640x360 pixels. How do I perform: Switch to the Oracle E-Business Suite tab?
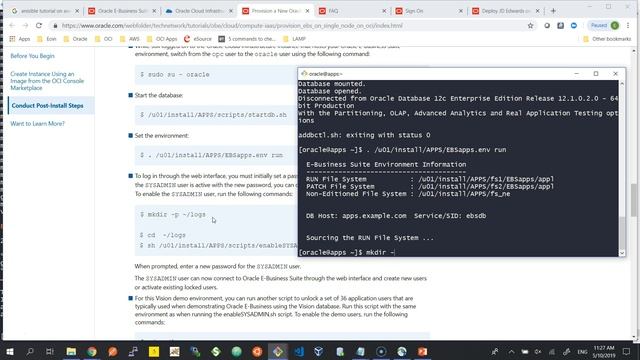pyautogui.click(x=122, y=11)
